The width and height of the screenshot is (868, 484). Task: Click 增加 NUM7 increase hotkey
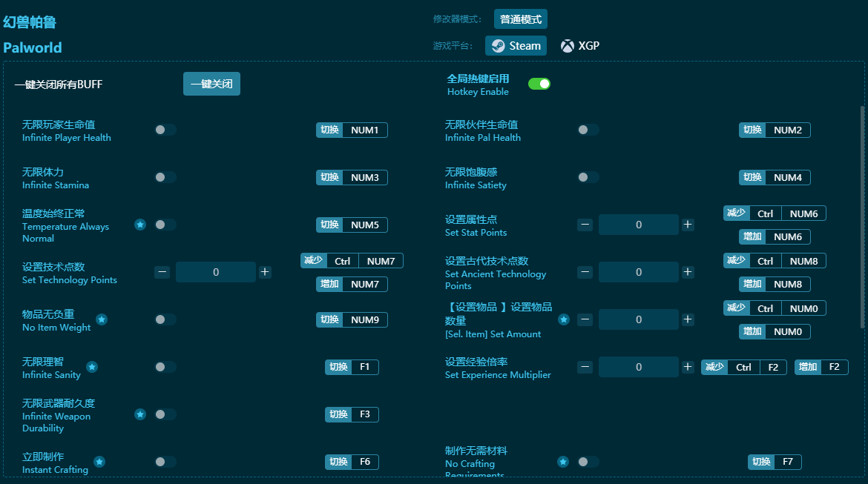(352, 285)
